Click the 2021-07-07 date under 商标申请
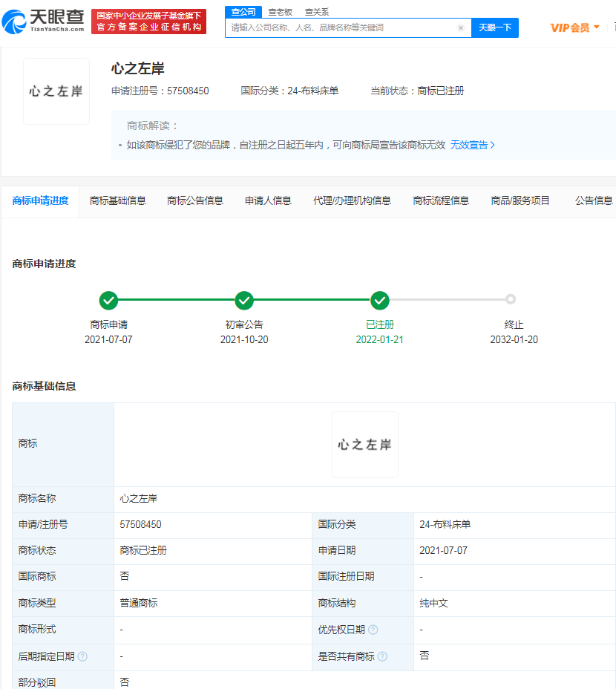Screen dimensions: 616x689 pos(108,339)
